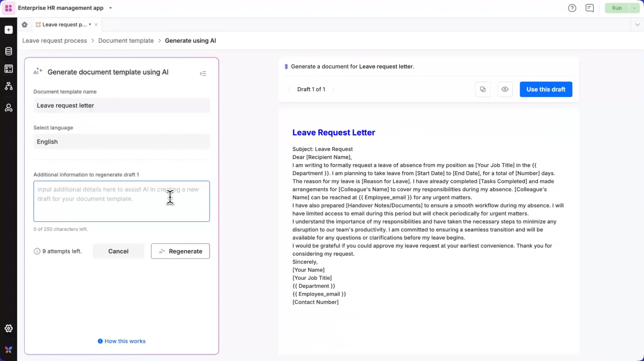Click the Regenerate button

[180, 251]
